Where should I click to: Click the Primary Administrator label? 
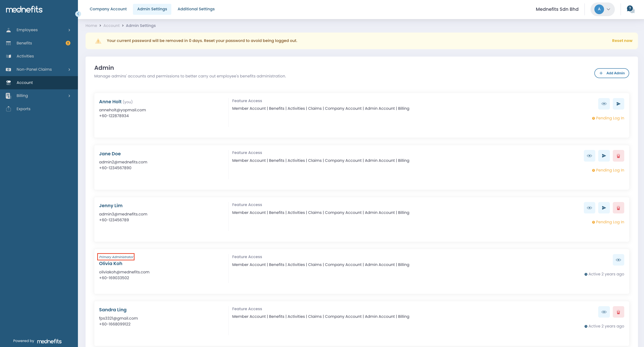[116, 257]
